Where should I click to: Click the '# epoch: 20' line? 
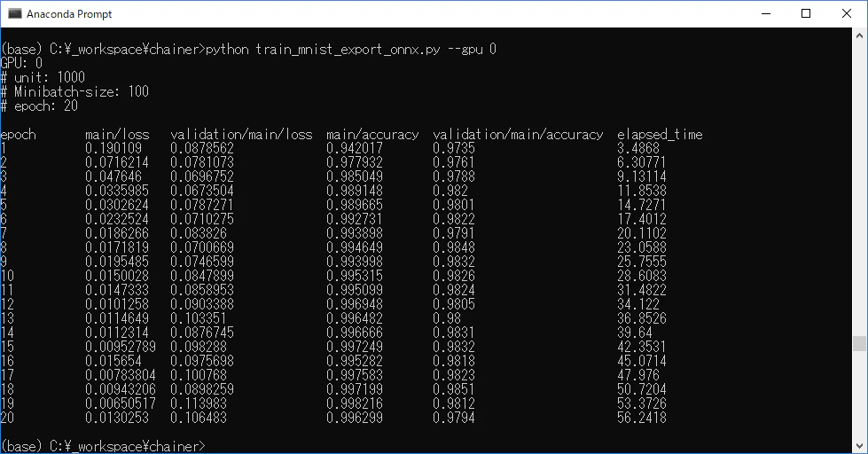click(39, 106)
